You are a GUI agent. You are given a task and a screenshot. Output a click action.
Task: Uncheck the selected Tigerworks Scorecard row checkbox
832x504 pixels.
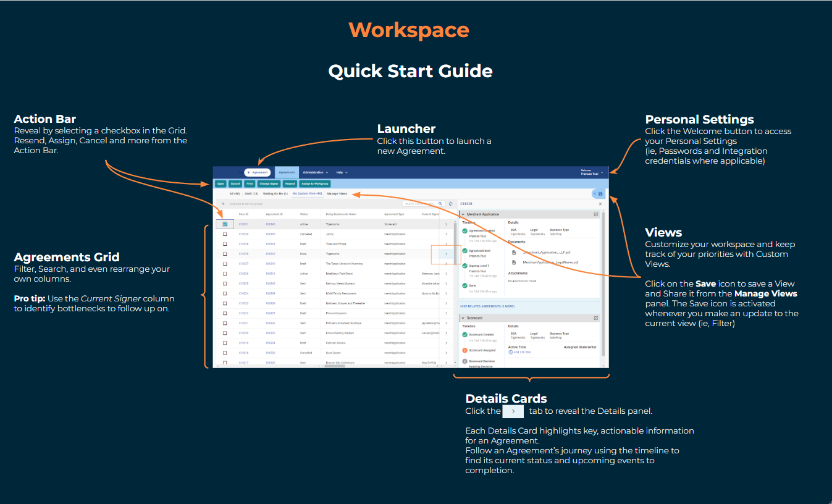pyautogui.click(x=225, y=224)
